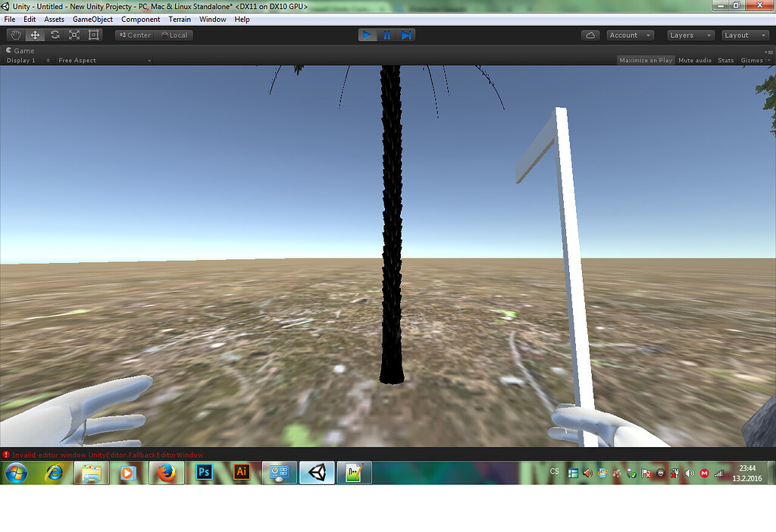The image size is (776, 532).
Task: Enable Mute audio
Action: tap(694, 60)
